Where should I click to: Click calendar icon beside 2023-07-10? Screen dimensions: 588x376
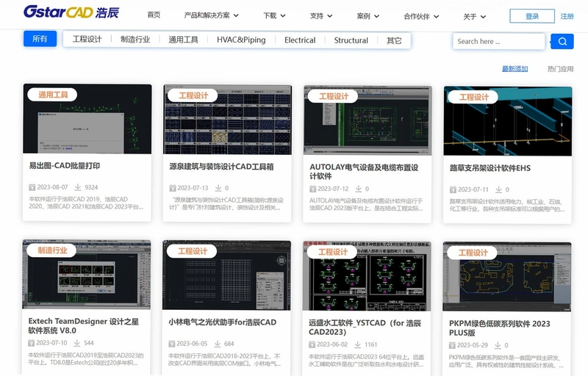pyautogui.click(x=31, y=343)
